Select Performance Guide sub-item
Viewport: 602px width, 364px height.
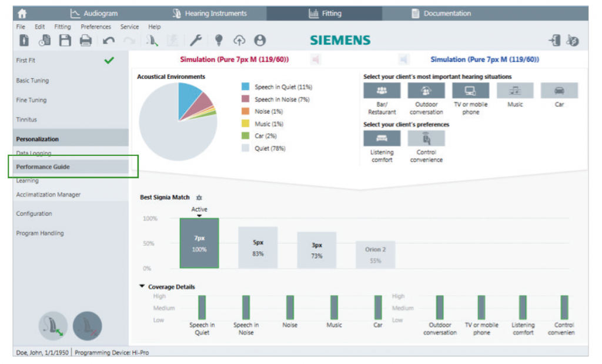point(71,166)
